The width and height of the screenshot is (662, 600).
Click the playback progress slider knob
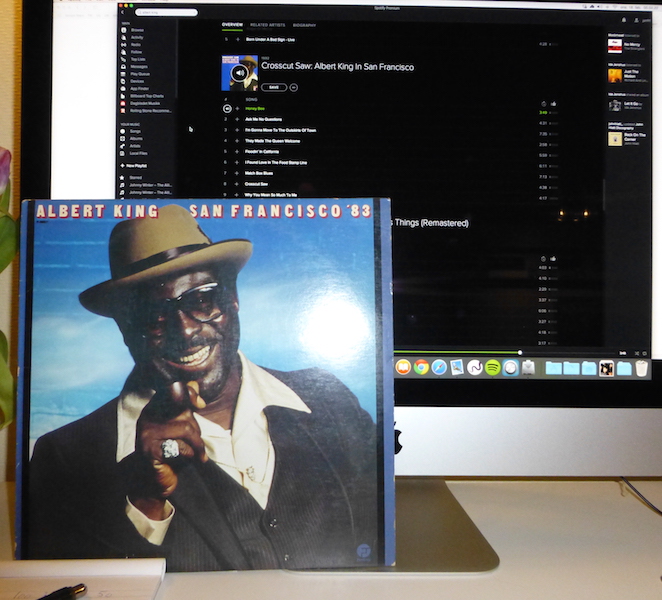click(520, 353)
